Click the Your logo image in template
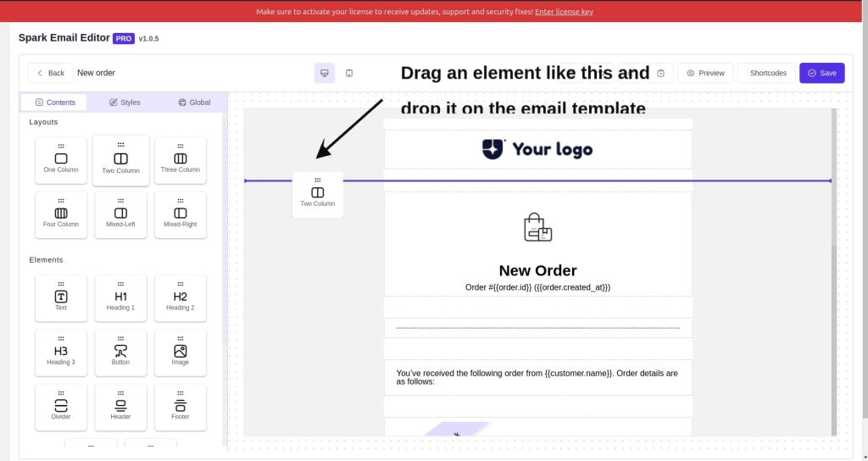Viewport: 868px width, 461px height. pyautogui.click(x=537, y=149)
